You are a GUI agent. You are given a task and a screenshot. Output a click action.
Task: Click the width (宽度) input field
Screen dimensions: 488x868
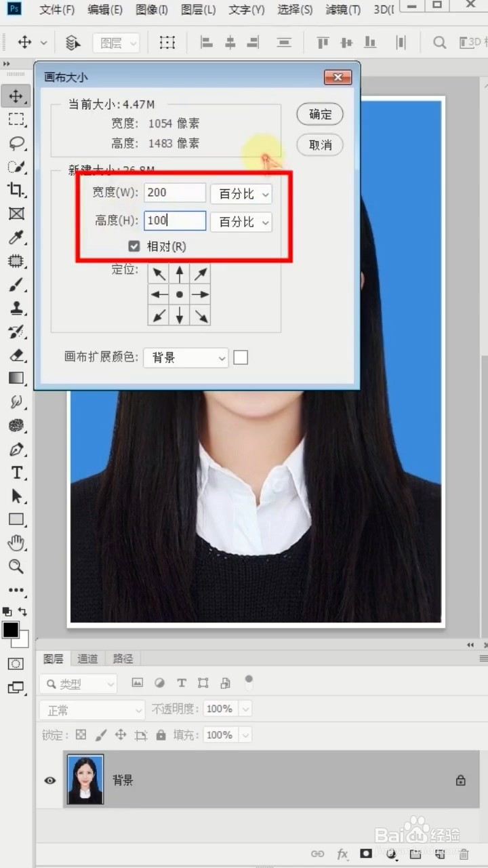coord(175,193)
